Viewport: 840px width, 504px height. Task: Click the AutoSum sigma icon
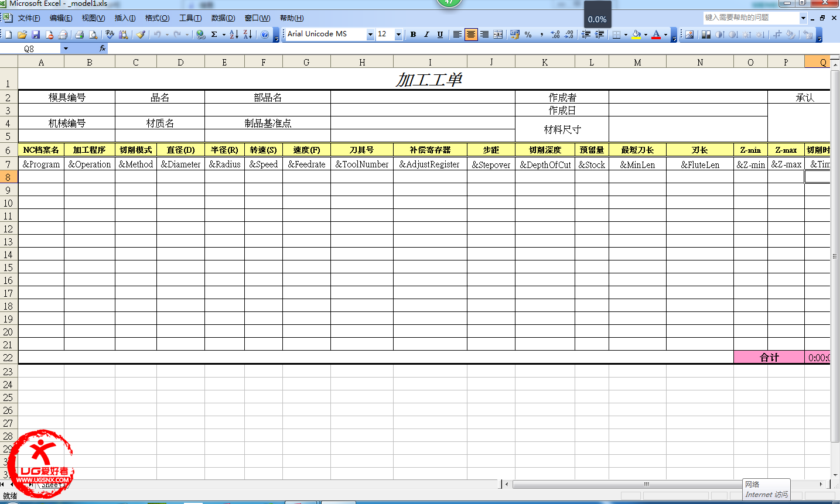[x=214, y=35]
